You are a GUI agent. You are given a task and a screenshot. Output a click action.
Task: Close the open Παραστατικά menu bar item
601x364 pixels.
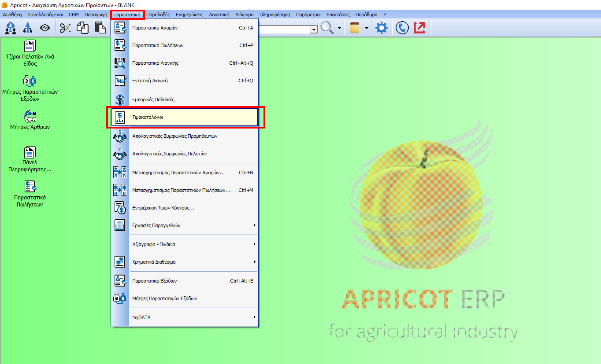click(x=127, y=15)
